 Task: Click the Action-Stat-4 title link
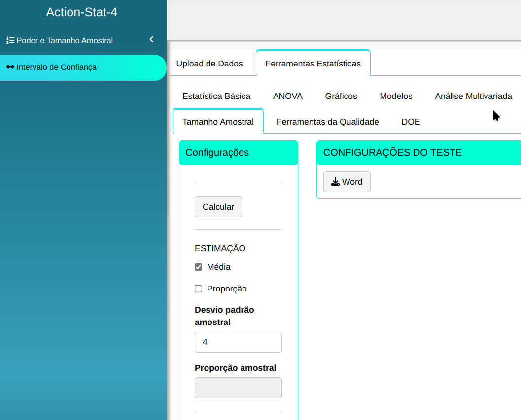(x=82, y=12)
